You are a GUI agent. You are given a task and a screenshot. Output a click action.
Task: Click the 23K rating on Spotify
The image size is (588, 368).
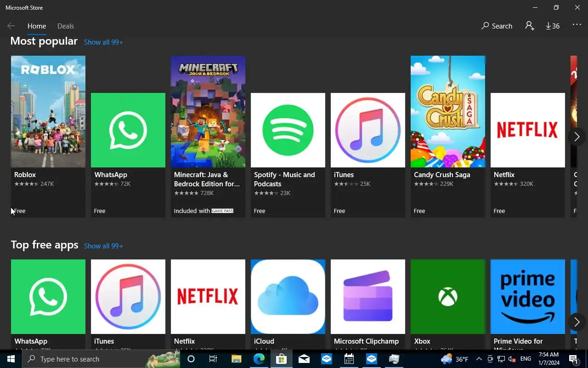point(285,193)
